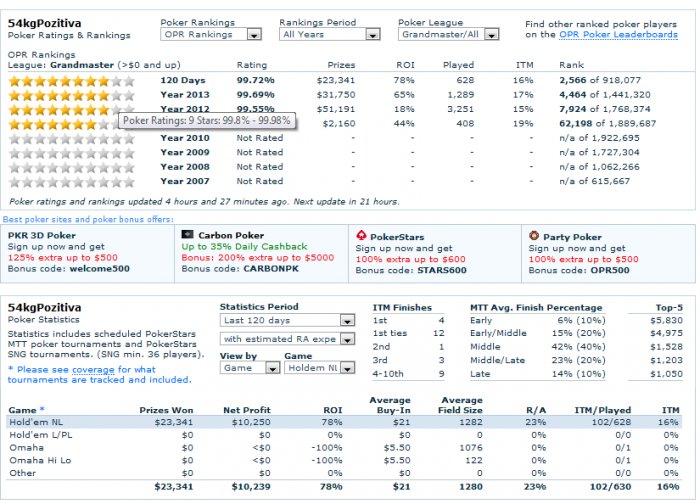Click the Year 2007 grey star rating
Viewport: 700px width, 504px height.
coord(72,182)
